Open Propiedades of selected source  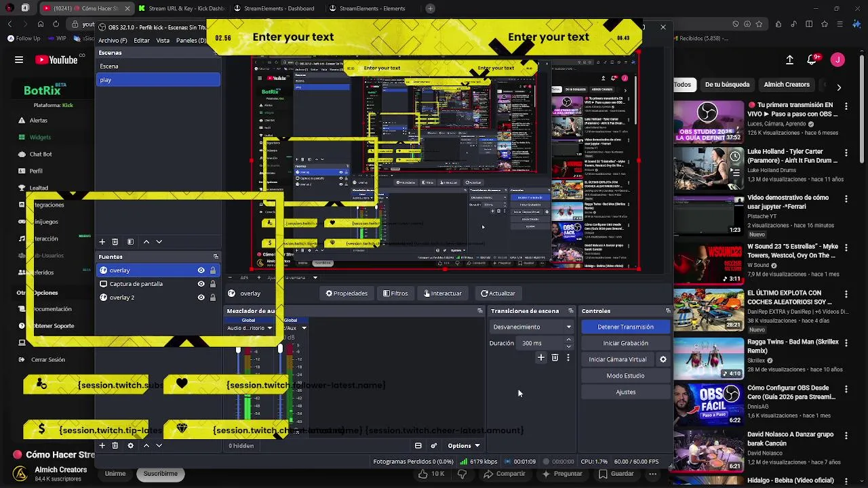click(347, 293)
